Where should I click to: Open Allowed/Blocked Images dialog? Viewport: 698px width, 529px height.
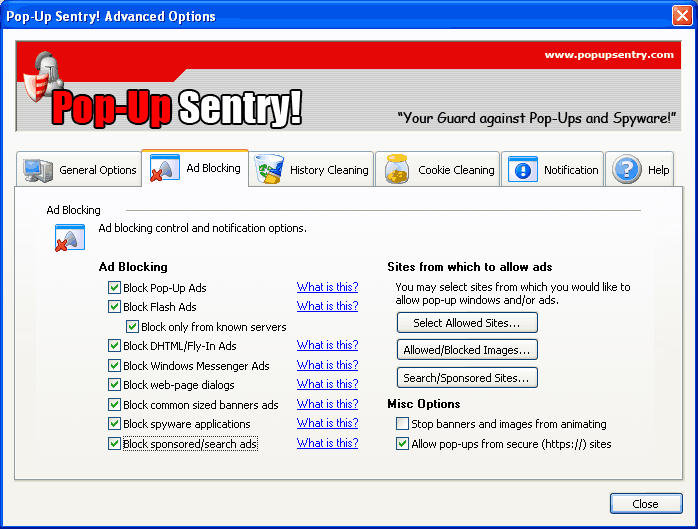[467, 350]
